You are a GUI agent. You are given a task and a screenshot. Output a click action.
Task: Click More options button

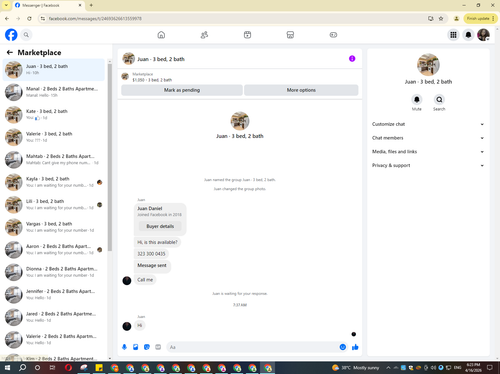[301, 90]
